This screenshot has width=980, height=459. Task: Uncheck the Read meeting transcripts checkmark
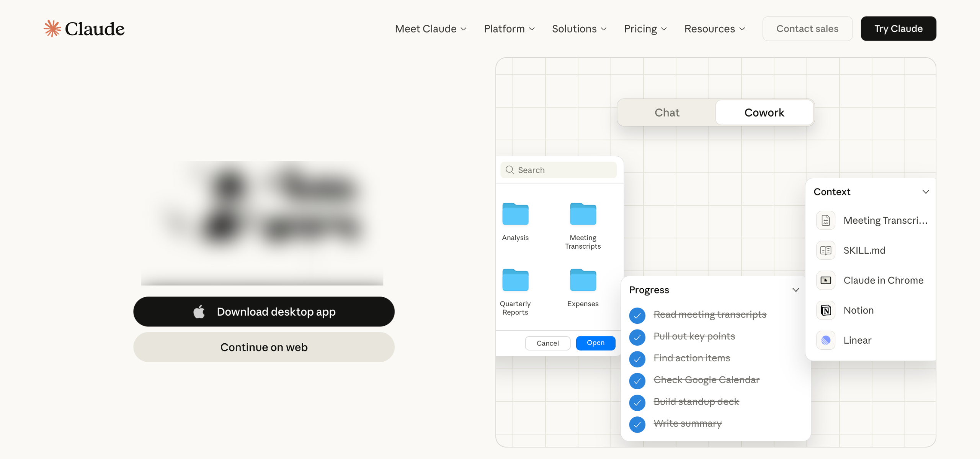tap(637, 315)
